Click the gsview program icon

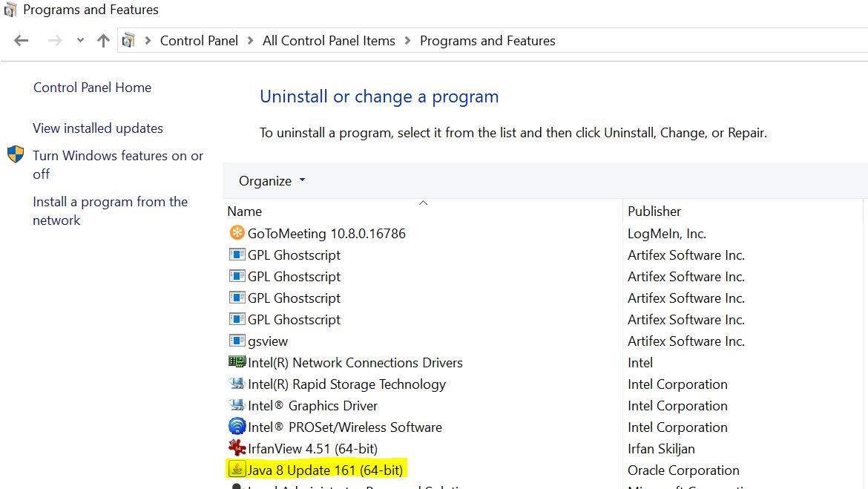[x=237, y=341]
